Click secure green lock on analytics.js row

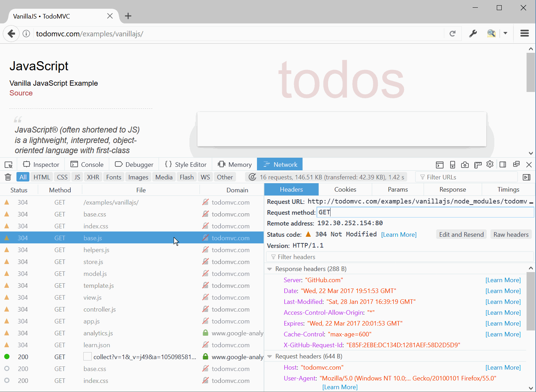click(206, 333)
